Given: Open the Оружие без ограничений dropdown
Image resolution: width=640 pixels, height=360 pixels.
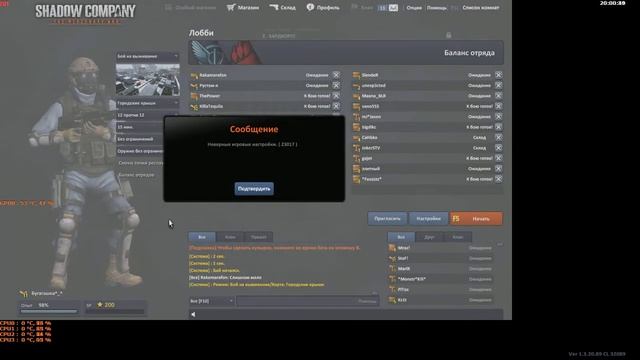Looking at the screenshot, I should (x=140, y=151).
